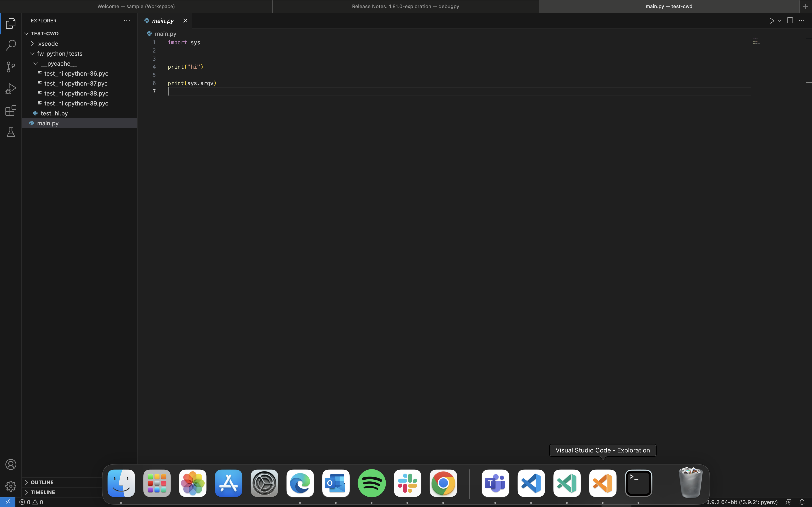The height and width of the screenshot is (507, 812).
Task: Open the Extensions view
Action: (10, 110)
